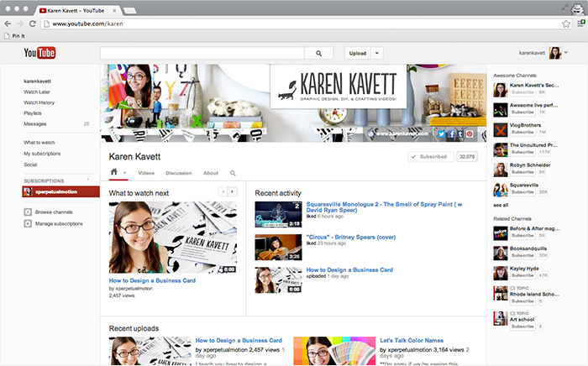This screenshot has height=366, width=588.
Task: Open Rhode Island School topic avatar
Action: tap(501, 293)
